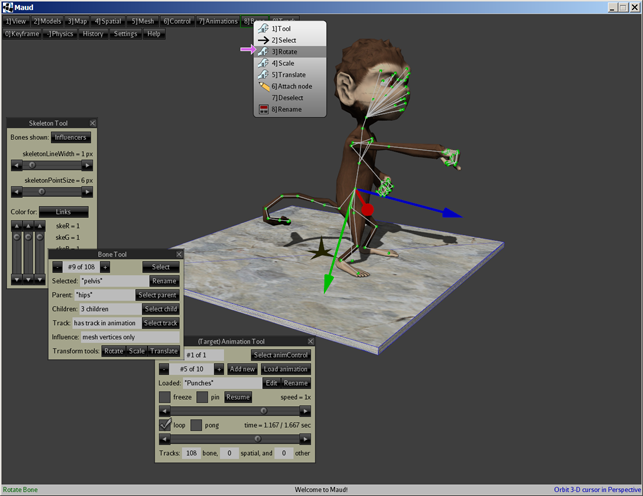Click the Resume playback button
Viewport: 643px width, 496px height.
click(238, 397)
